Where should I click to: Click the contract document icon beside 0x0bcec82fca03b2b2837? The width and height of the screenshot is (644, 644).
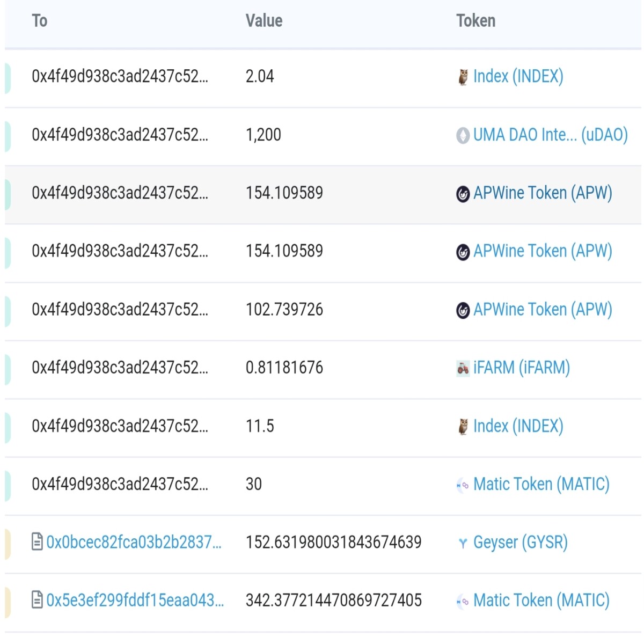(37, 542)
